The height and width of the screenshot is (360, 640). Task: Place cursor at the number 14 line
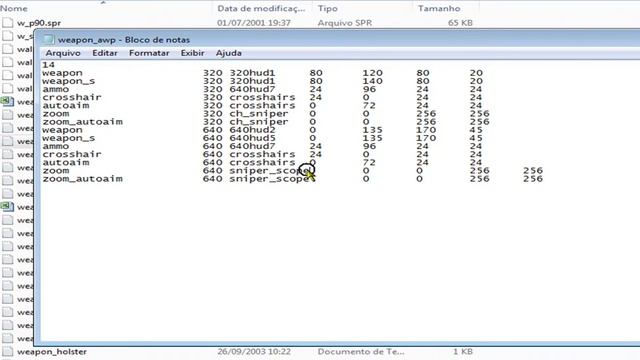click(48, 65)
